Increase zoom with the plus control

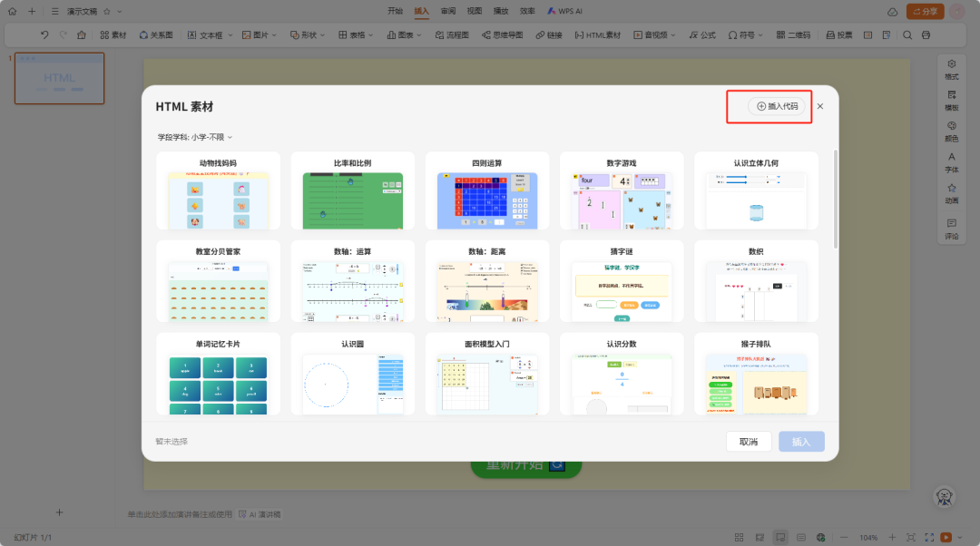tap(891, 537)
